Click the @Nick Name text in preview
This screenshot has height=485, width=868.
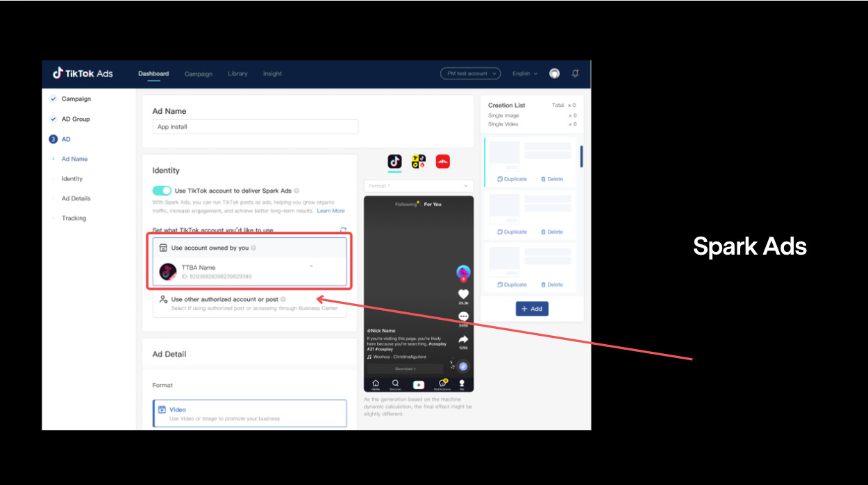coord(380,331)
